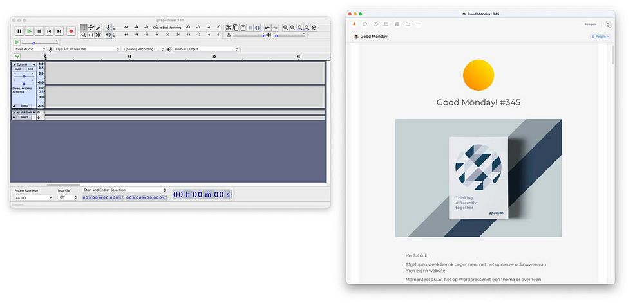This screenshot has height=308, width=644.
Task: Select the Envelope tool
Action: point(91,28)
